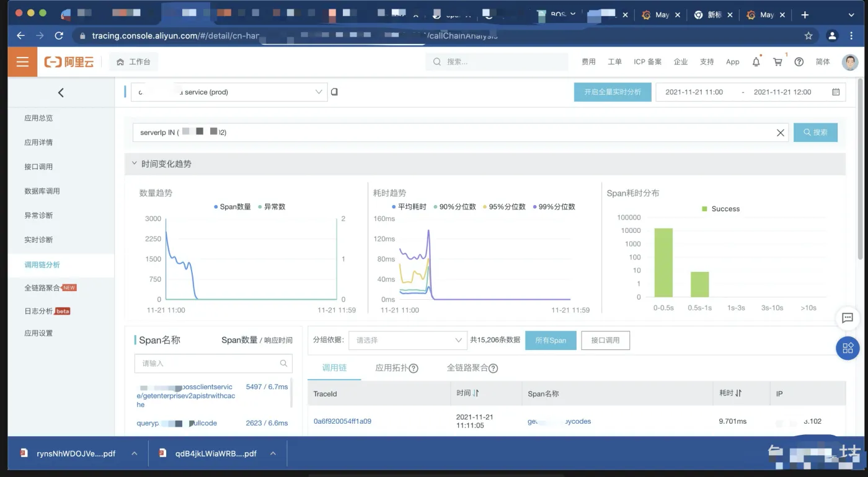Open the 分组依据 请选择 dropdown
Image resolution: width=868 pixels, height=477 pixels.
click(407, 340)
